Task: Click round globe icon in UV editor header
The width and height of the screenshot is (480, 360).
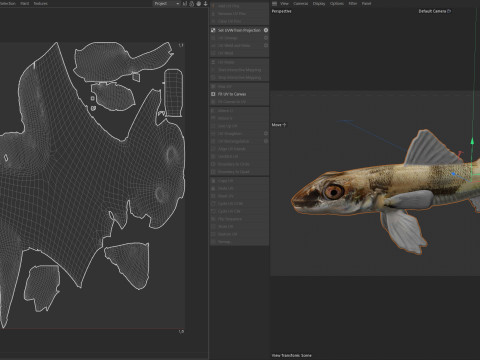Action: [199, 4]
